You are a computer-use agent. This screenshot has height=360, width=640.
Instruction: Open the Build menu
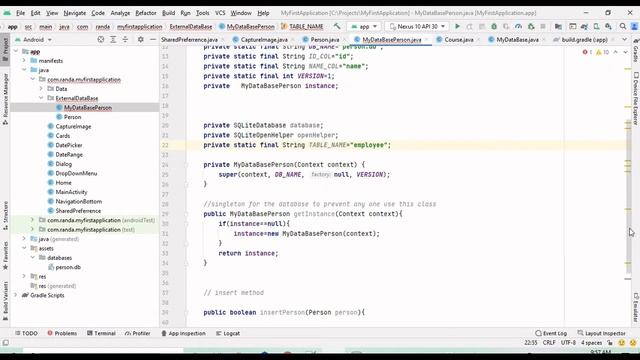(x=168, y=13)
